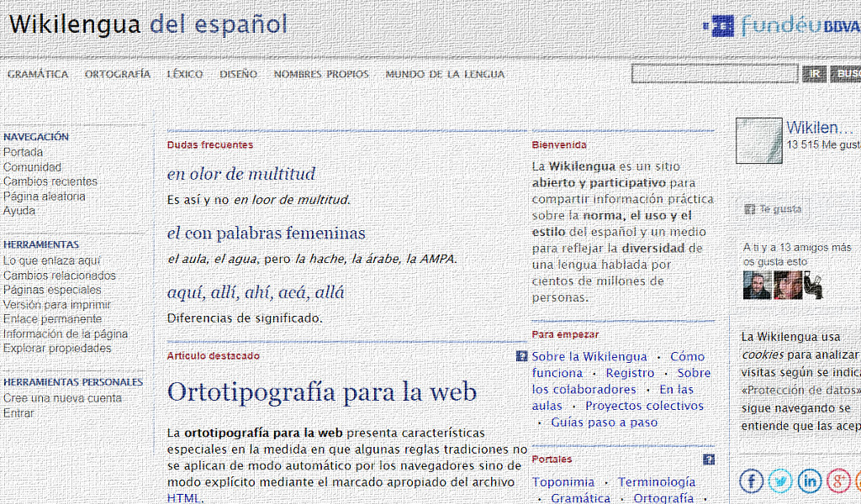The image size is (861, 504).
Task: Click the help icon beside Portales
Action: tap(709, 459)
